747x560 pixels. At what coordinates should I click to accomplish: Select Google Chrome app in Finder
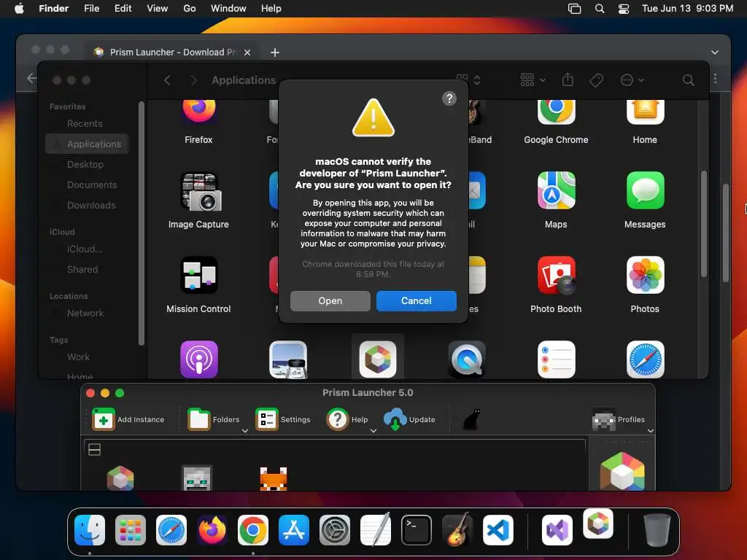pos(556,112)
